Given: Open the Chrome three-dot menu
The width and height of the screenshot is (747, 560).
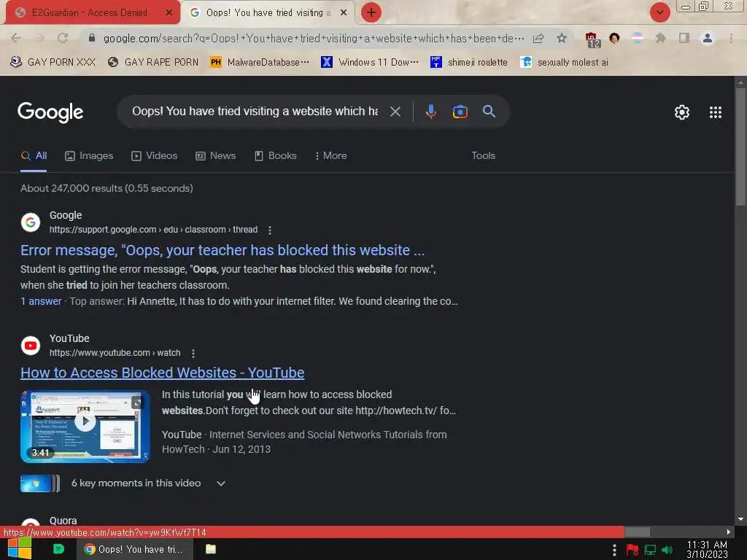Looking at the screenshot, I should pyautogui.click(x=731, y=38).
